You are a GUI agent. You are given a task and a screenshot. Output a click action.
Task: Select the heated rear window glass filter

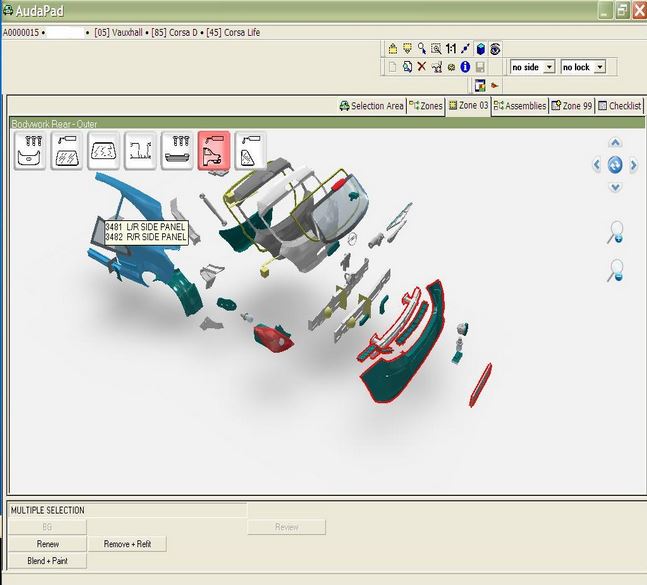coord(105,150)
